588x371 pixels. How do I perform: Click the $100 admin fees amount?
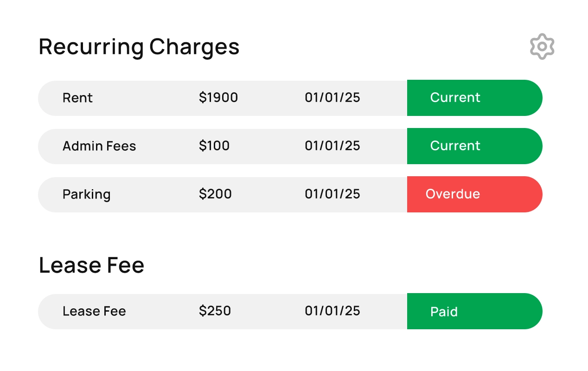point(214,146)
